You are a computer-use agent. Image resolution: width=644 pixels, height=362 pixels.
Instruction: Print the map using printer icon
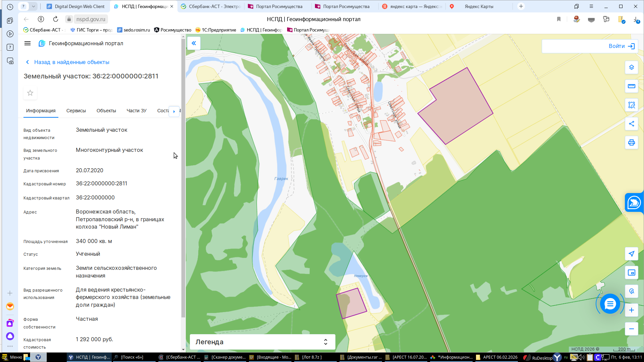pos(631,142)
